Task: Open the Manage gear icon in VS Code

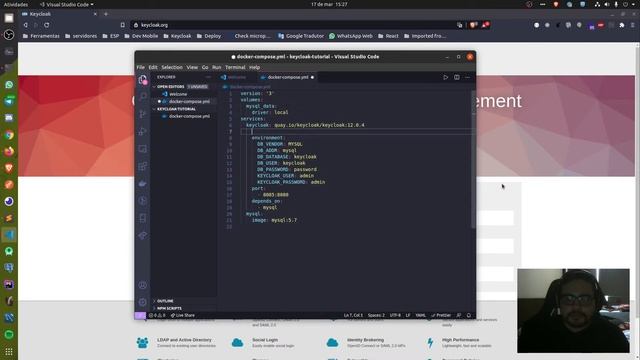Action: [x=142, y=302]
